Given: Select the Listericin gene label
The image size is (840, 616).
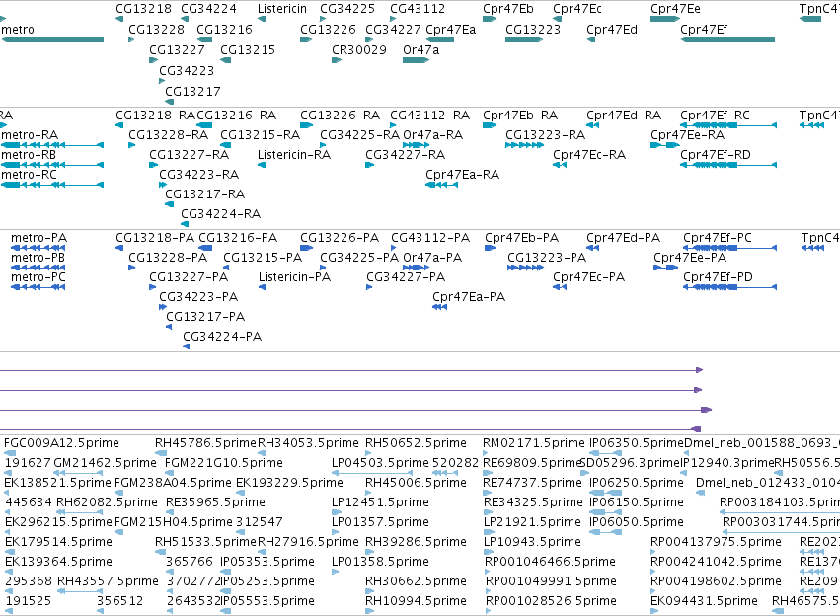Looking at the screenshot, I should (282, 9).
